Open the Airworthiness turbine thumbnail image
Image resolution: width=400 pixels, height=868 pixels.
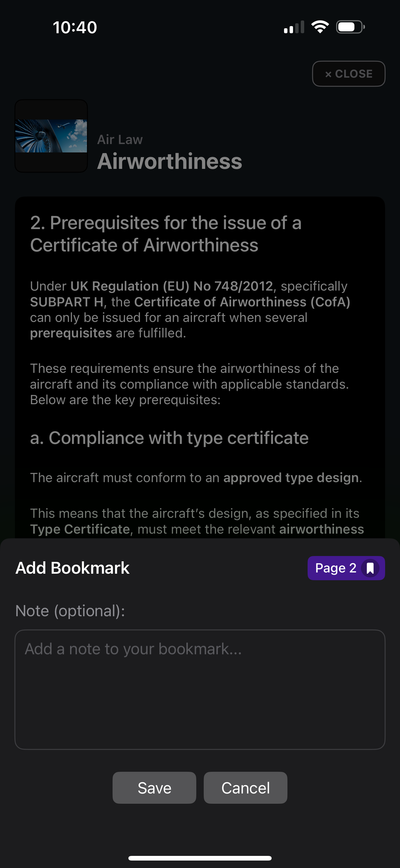[51, 136]
